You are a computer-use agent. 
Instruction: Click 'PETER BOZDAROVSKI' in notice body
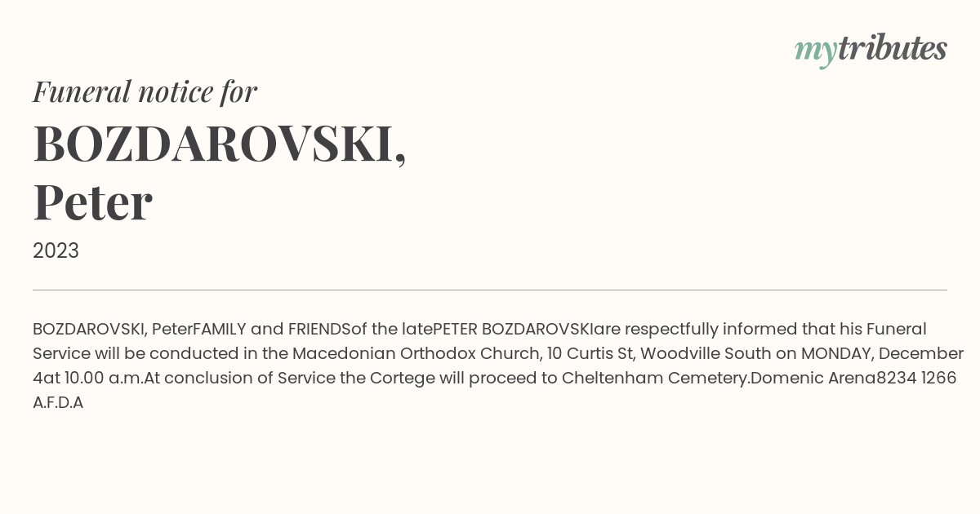pos(512,330)
